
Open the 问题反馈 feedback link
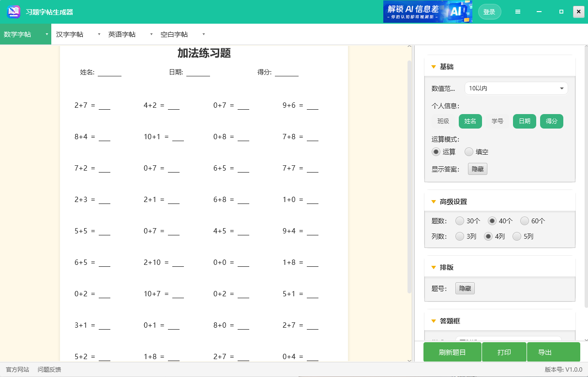(50, 369)
